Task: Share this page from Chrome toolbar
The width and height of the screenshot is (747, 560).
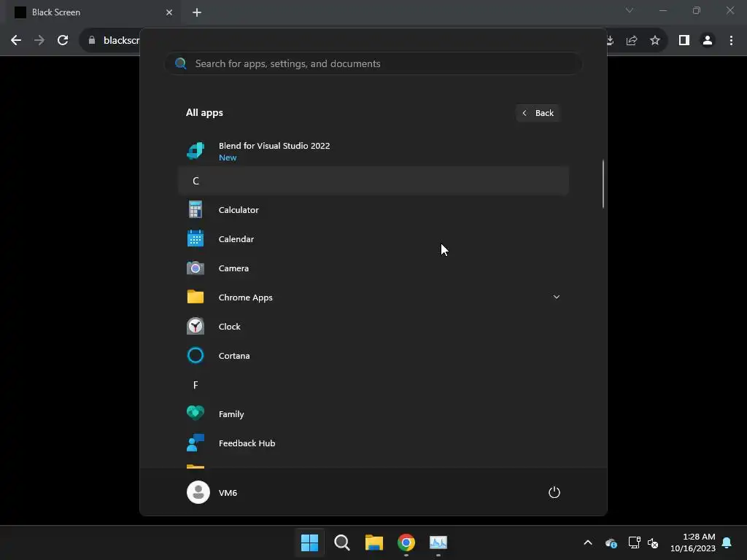Action: (x=632, y=40)
